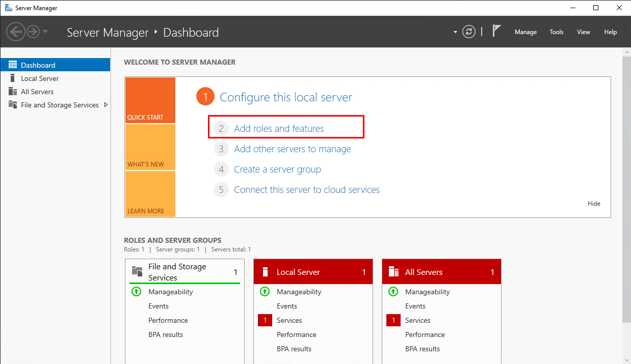Screen dimensions: 631x364
Task: Click Add roles and features link
Action: pyautogui.click(x=279, y=128)
